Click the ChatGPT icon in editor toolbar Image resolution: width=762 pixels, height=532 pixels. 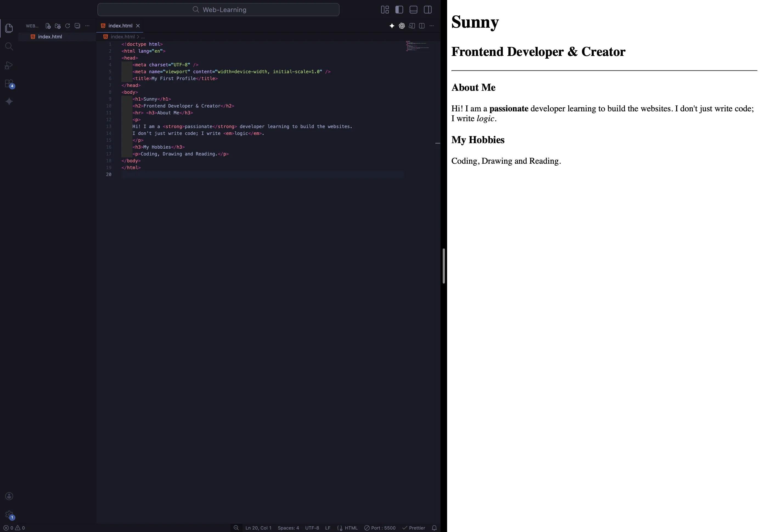pyautogui.click(x=402, y=26)
